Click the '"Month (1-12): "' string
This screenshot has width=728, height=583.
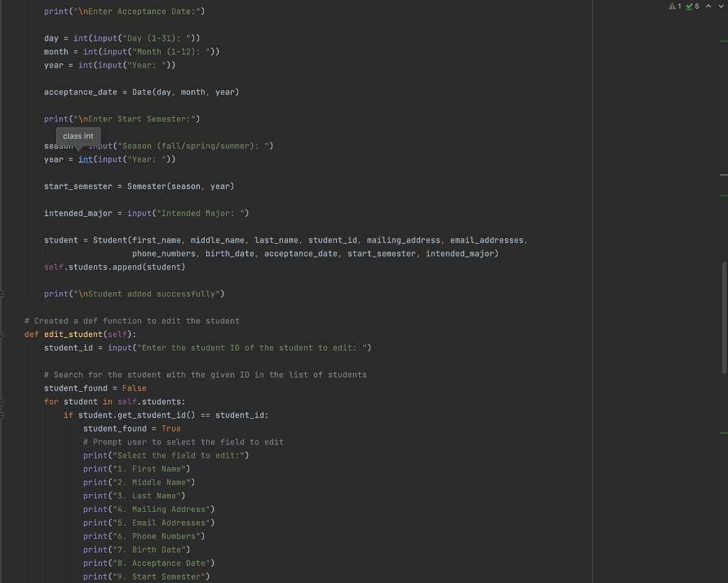click(x=171, y=51)
